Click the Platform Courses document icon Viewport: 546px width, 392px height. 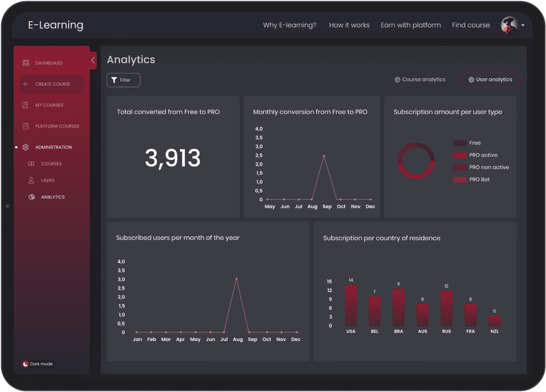pyautogui.click(x=26, y=126)
